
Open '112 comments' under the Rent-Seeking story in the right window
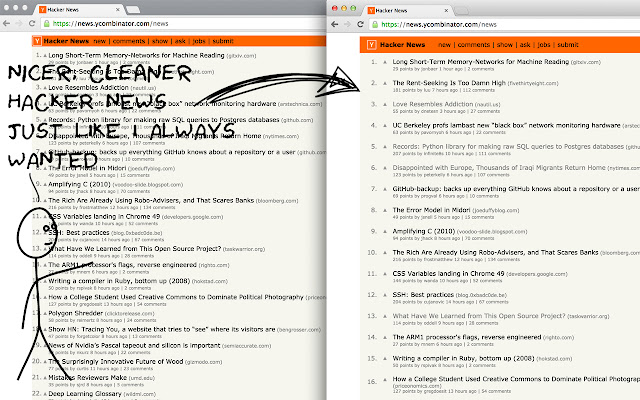pyautogui.click(x=478, y=90)
